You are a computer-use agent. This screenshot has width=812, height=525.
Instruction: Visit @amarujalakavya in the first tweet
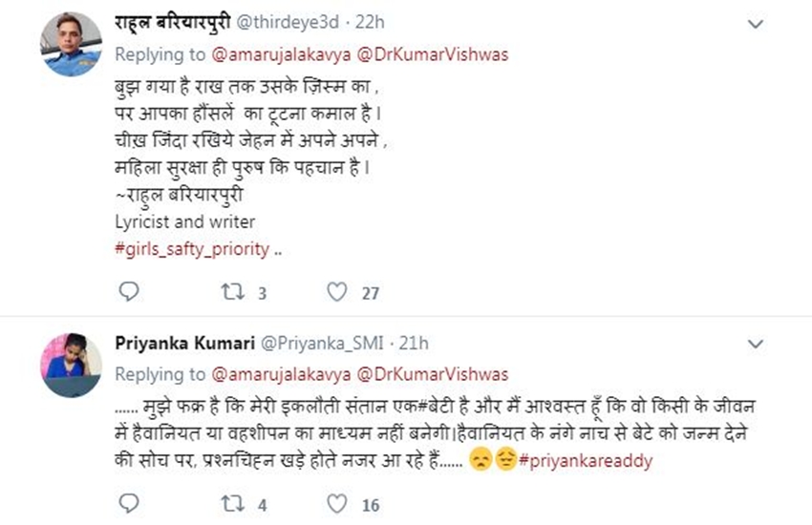pyautogui.click(x=270, y=54)
